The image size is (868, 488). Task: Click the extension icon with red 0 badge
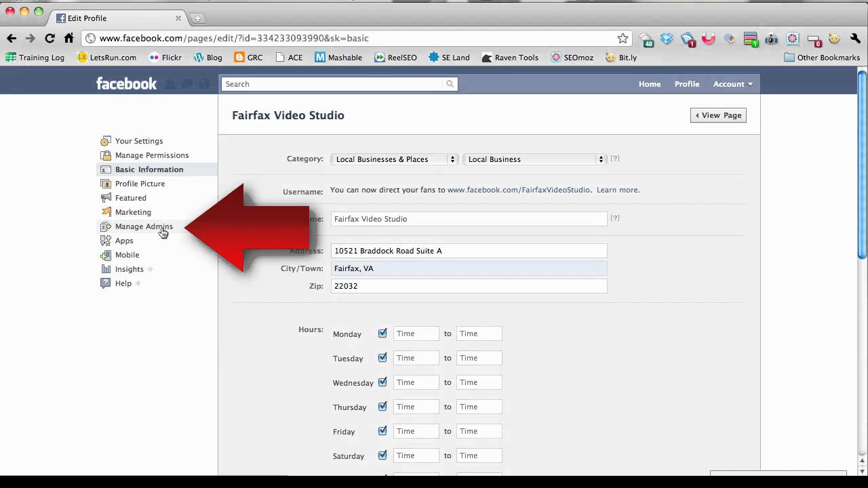[x=813, y=39]
